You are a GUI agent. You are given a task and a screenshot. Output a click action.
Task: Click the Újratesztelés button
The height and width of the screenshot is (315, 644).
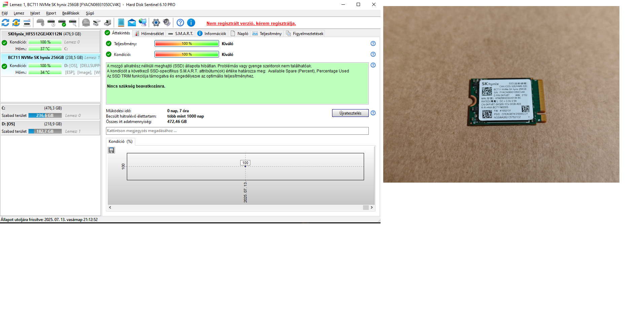350,113
